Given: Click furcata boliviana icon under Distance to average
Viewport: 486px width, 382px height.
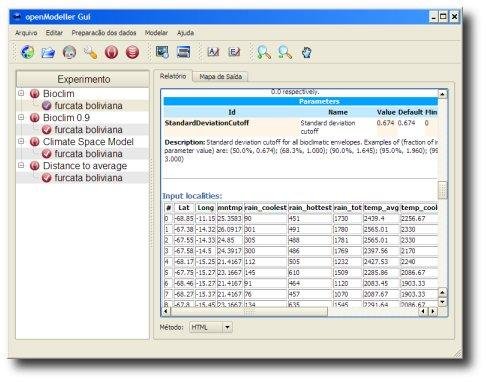Looking at the screenshot, I should [x=47, y=178].
